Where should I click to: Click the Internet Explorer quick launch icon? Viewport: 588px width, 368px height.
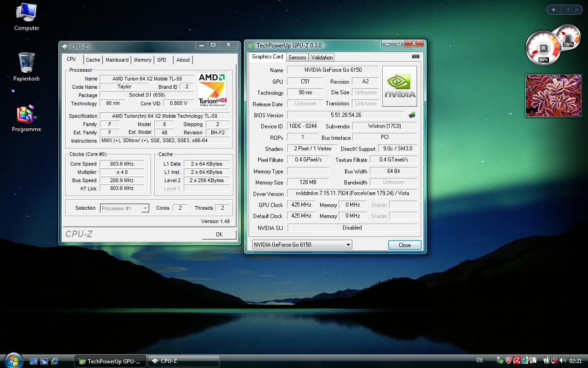pyautogui.click(x=55, y=361)
